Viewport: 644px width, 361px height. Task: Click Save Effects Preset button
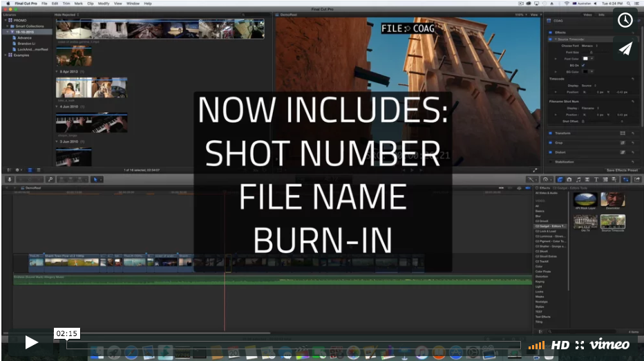click(621, 170)
